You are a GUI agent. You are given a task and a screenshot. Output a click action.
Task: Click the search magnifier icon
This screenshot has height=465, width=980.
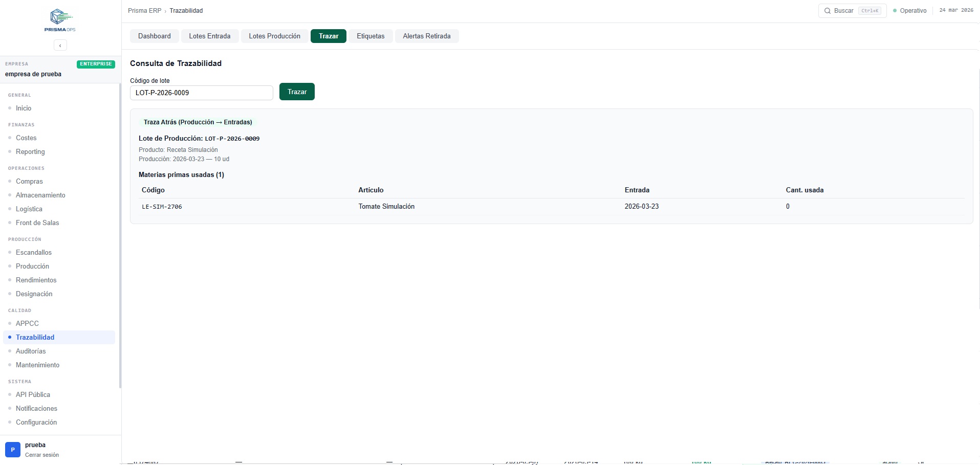827,11
